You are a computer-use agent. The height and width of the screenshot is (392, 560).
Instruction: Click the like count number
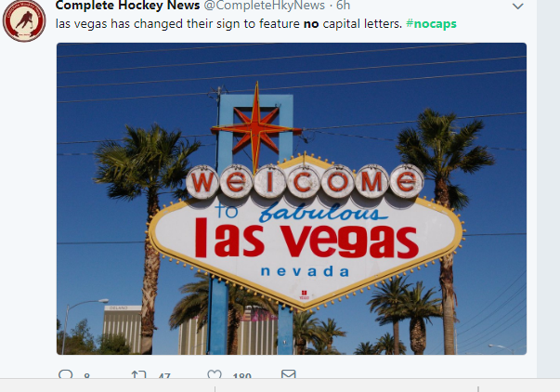point(241,375)
